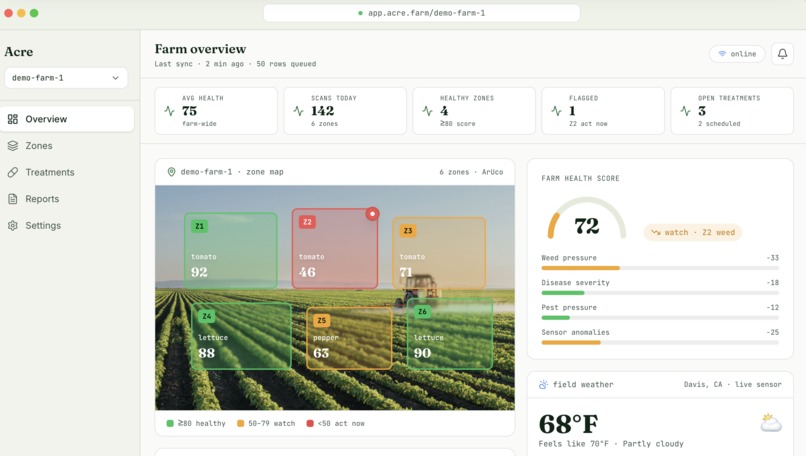This screenshot has width=806, height=456.
Task: Click the Avg Health card value 75
Action: [189, 111]
